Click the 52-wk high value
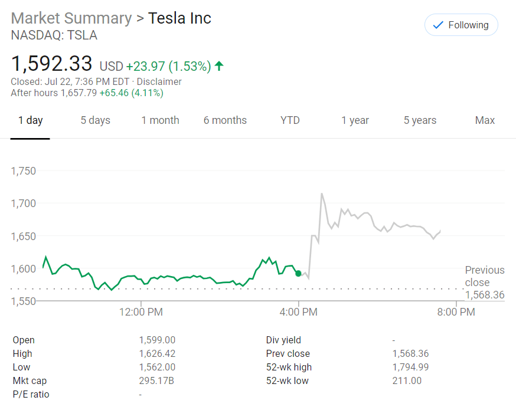 (410, 367)
